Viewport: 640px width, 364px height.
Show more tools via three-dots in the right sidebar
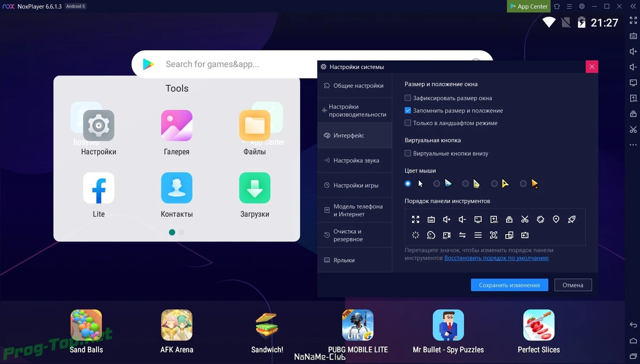click(633, 144)
